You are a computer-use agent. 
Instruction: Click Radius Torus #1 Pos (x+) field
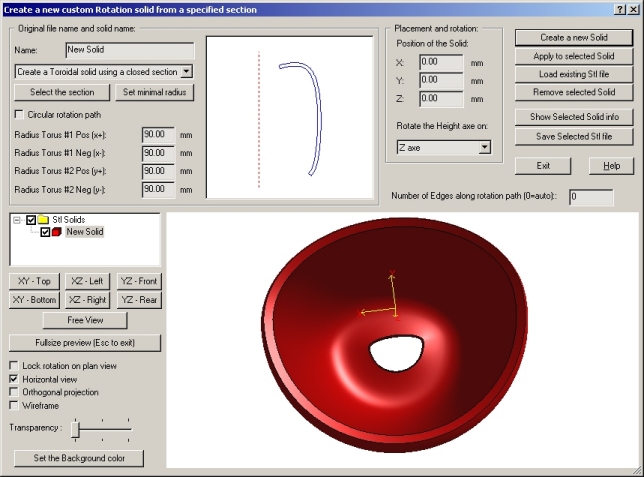(158, 135)
